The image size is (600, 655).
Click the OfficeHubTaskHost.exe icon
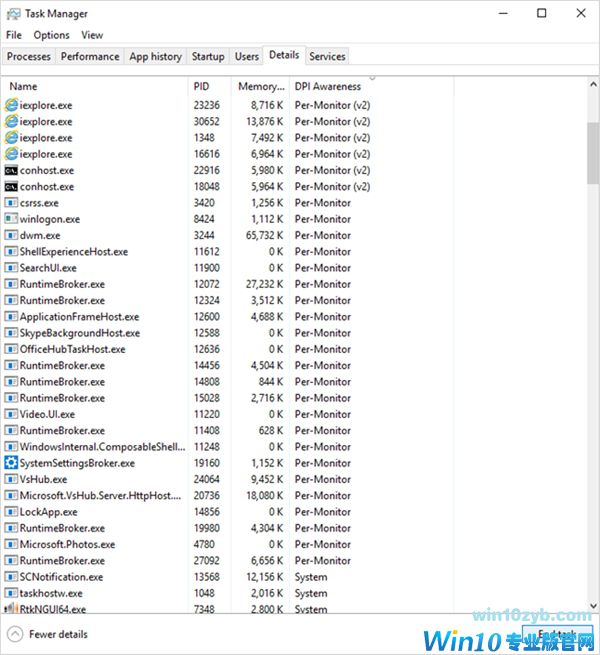click(11, 349)
